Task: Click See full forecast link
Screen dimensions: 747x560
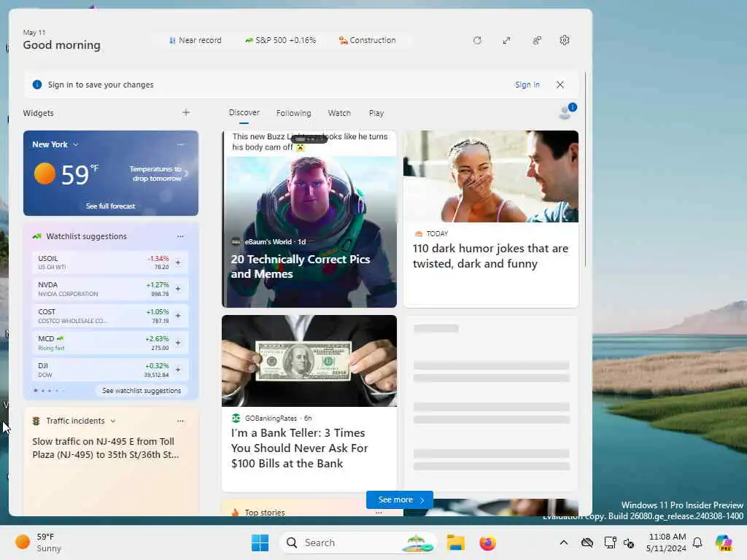Action: tap(111, 206)
